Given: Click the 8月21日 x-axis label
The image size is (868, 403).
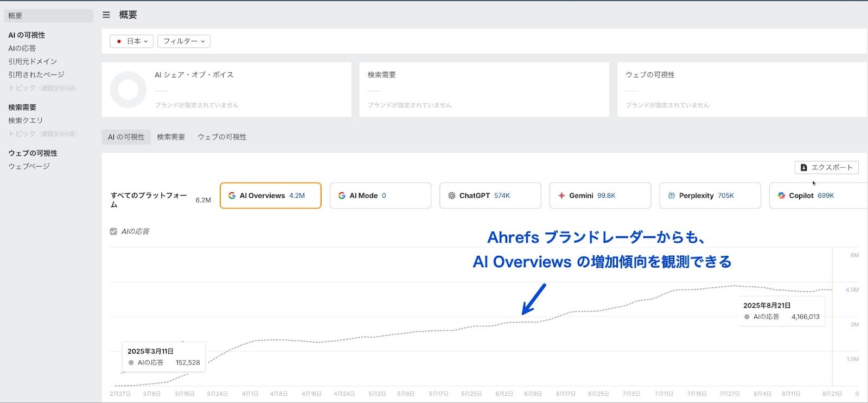Looking at the screenshot, I should pyautogui.click(x=832, y=394).
